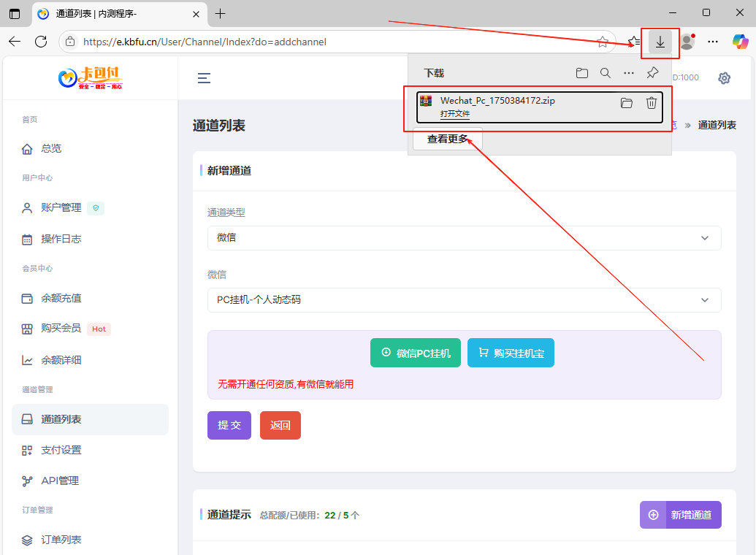Click the browser address bar
The width and height of the screenshot is (756, 555).
pos(292,42)
